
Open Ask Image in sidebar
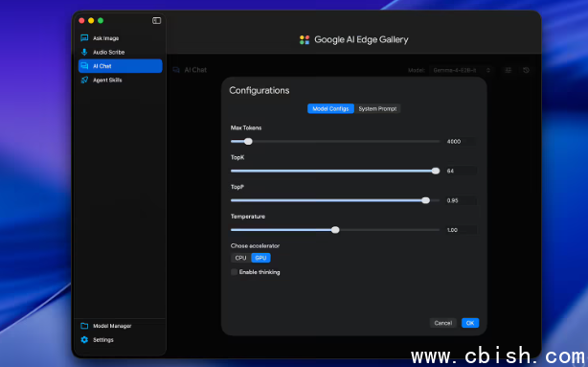coord(120,38)
